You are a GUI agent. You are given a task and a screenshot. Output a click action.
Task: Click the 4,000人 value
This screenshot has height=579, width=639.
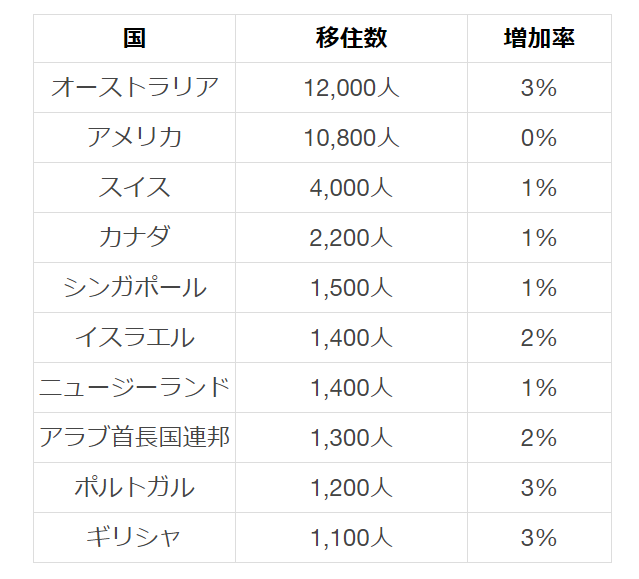coord(351,188)
